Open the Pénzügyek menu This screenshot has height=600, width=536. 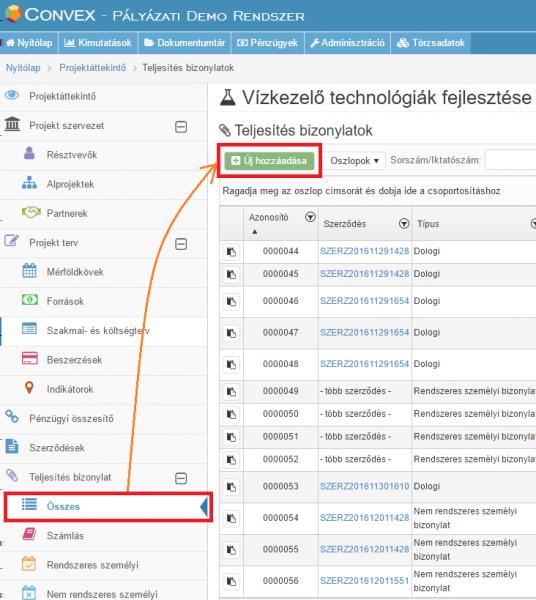268,43
